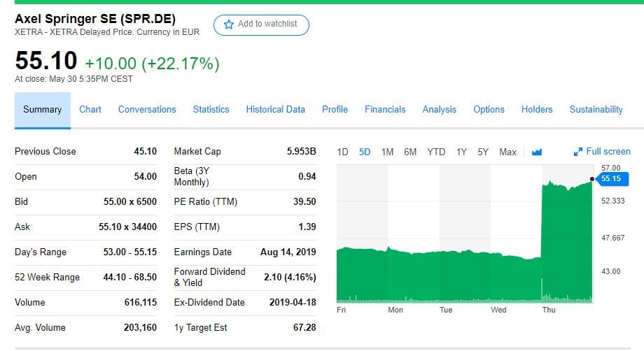644x351 pixels.
Task: Click the PE Ratio value 39.50
Action: 304,202
